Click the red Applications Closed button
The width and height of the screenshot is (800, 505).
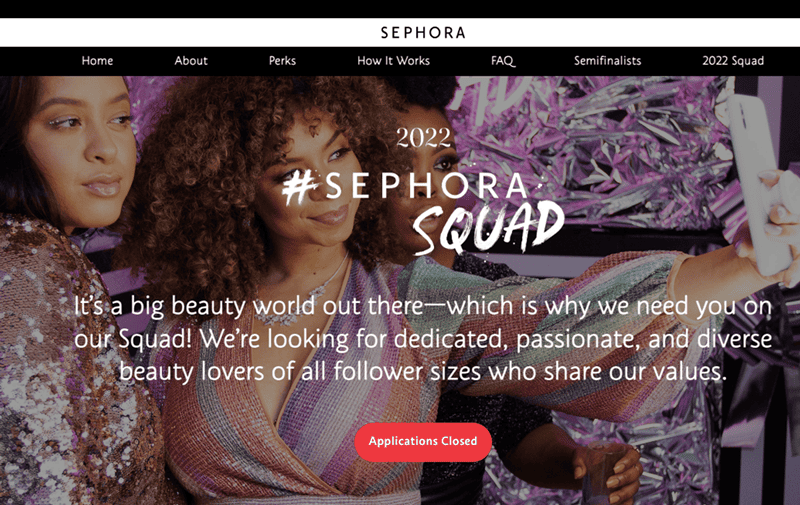pos(423,442)
